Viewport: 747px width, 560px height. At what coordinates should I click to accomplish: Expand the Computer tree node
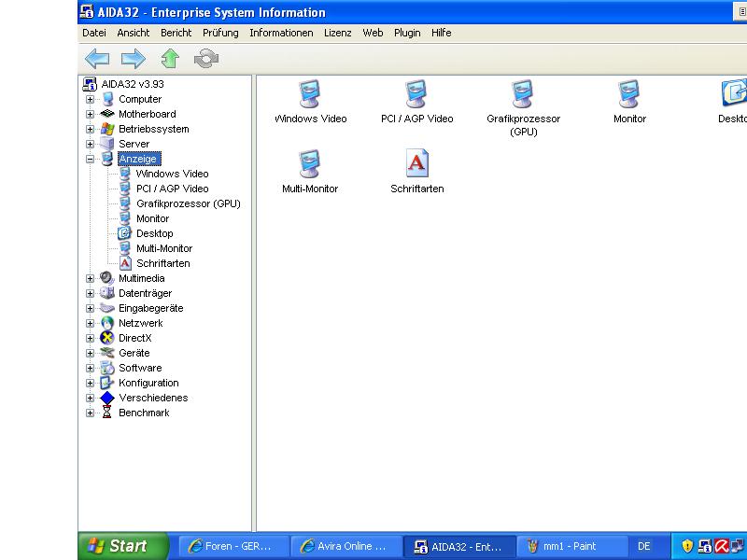click(x=90, y=99)
